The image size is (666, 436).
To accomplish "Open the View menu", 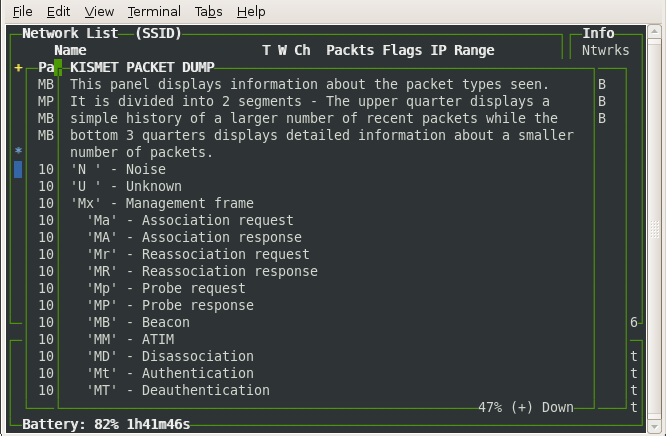I will [x=99, y=11].
